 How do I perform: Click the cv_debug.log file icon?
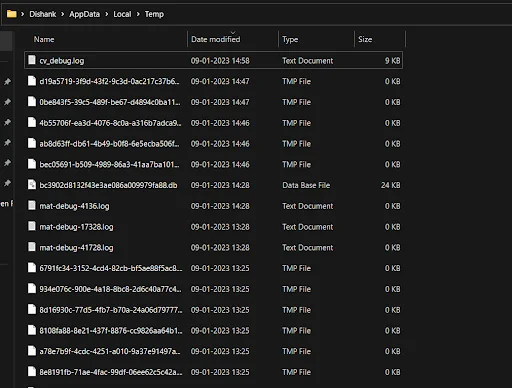(x=32, y=60)
